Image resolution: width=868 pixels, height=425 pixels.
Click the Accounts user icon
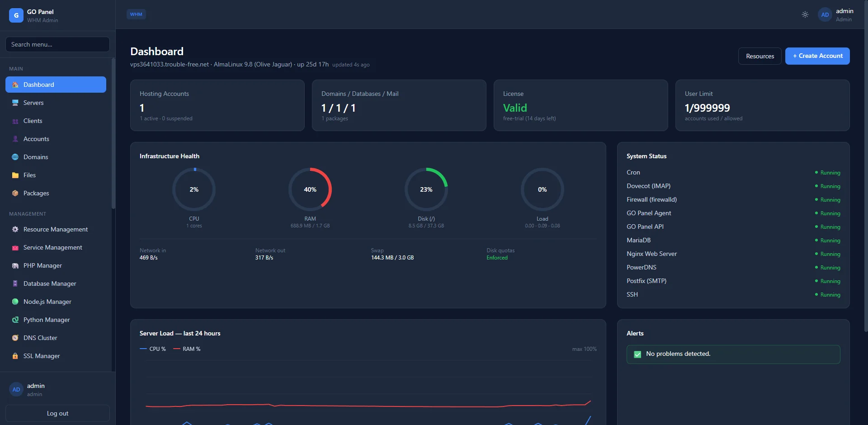(x=15, y=139)
